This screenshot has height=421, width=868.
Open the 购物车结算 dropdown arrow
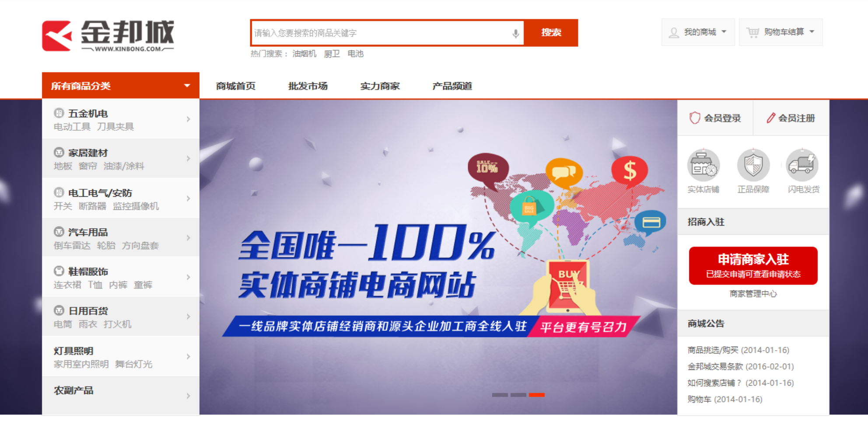[812, 32]
